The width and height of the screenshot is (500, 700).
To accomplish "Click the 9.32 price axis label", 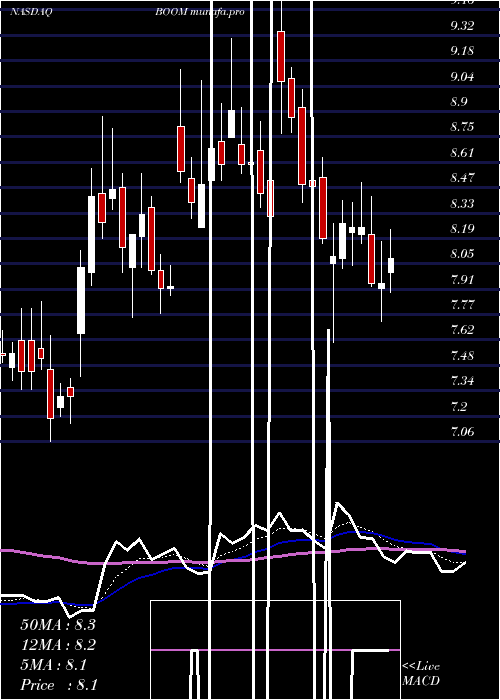I will pyautogui.click(x=462, y=26).
